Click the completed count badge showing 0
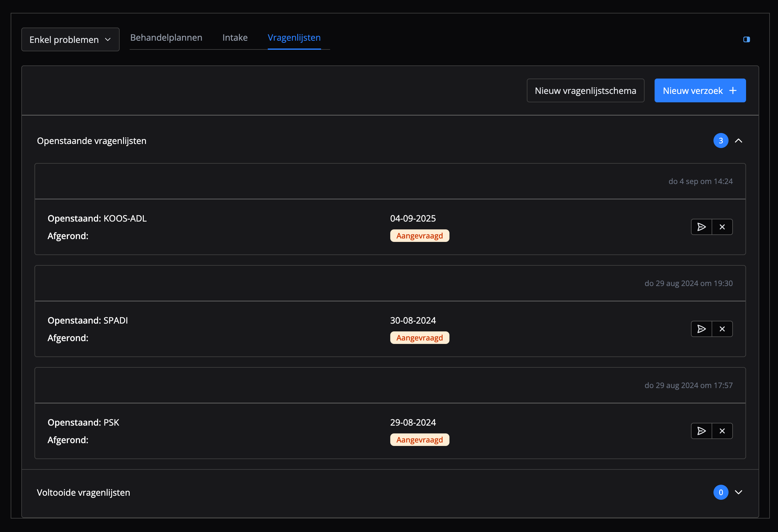The width and height of the screenshot is (778, 532). coord(720,492)
